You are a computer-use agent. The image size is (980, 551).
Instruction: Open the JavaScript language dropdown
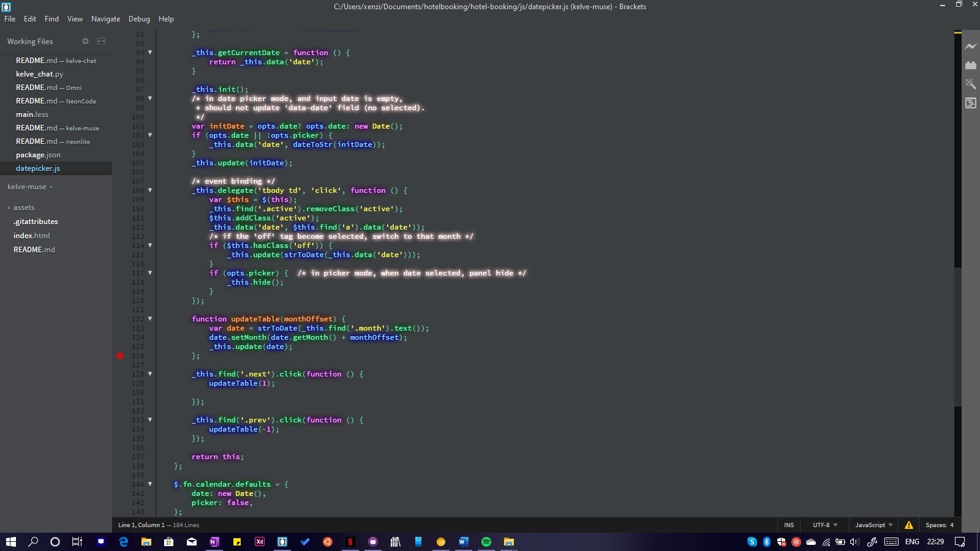(873, 525)
